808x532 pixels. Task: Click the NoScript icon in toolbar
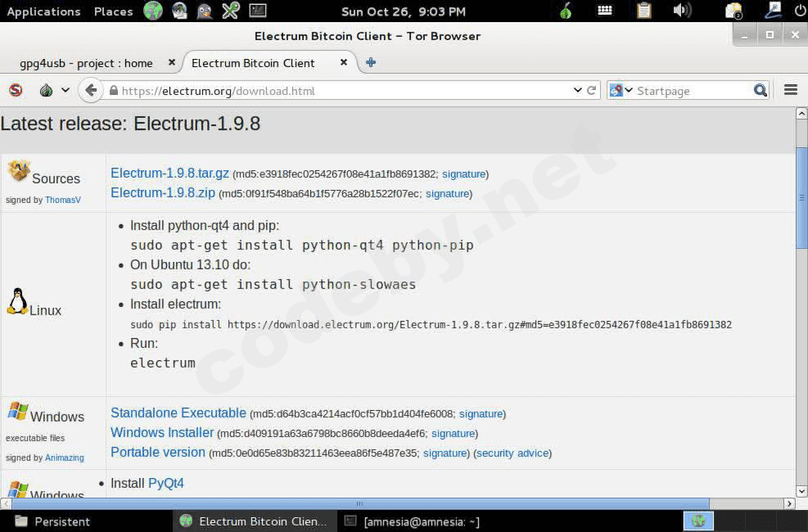[16, 91]
